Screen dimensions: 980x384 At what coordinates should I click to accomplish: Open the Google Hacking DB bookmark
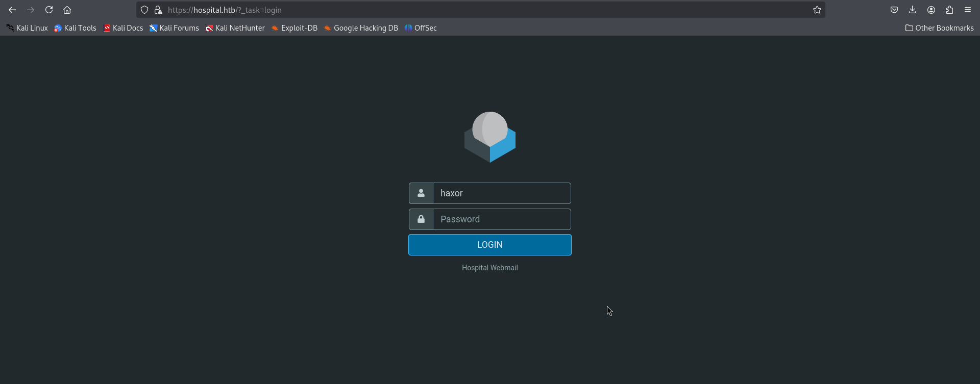coord(361,28)
